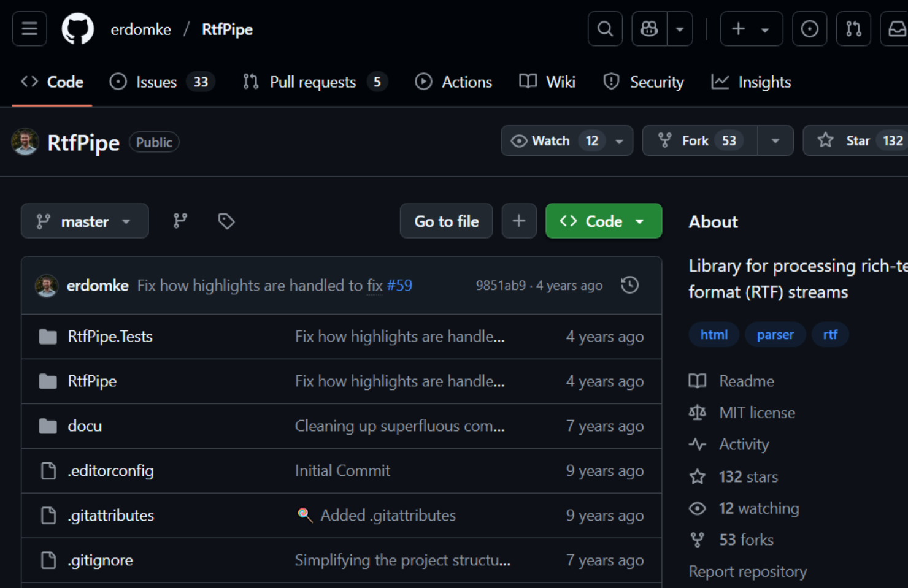Open the erdomke commit author link
Screen dimensions: 908x588
tap(98, 285)
